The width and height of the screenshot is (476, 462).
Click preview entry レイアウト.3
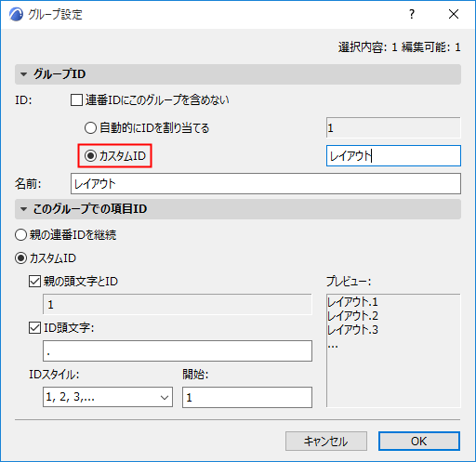[x=352, y=330]
